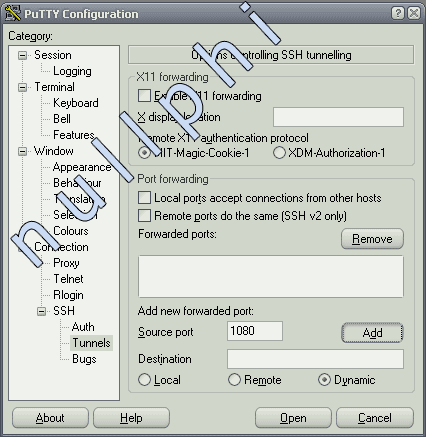
Task: Click the Add button for forwarded port
Action: [x=372, y=333]
